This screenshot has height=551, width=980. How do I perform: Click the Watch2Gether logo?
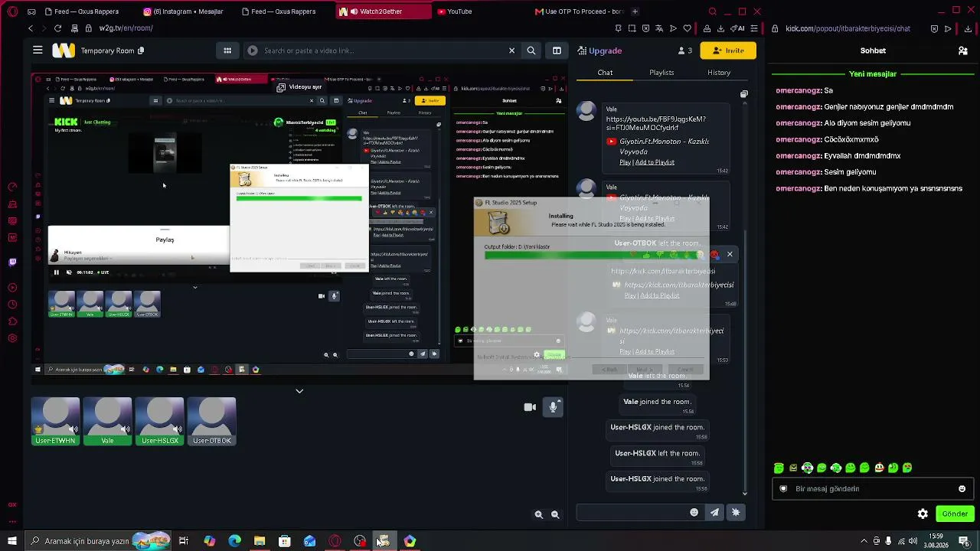click(64, 51)
